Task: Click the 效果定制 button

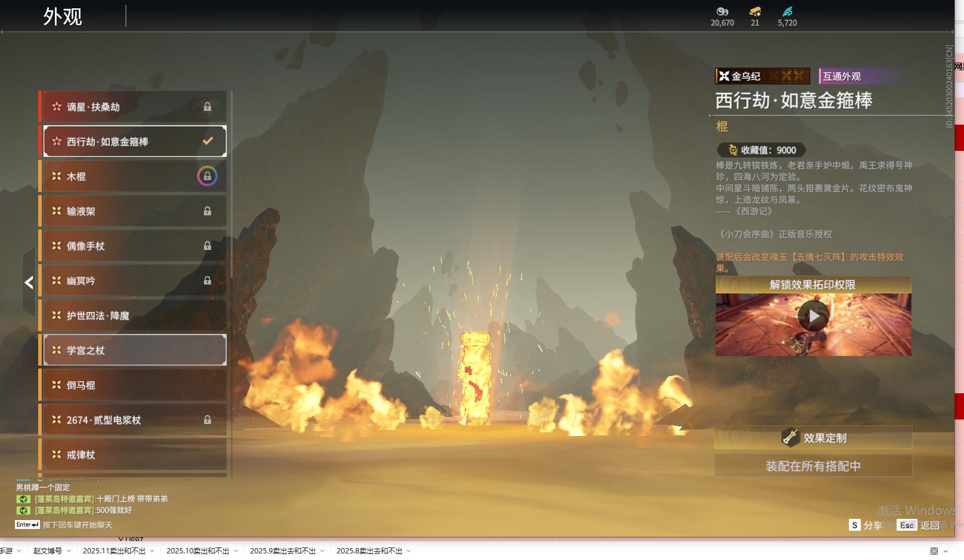Action: coord(813,438)
